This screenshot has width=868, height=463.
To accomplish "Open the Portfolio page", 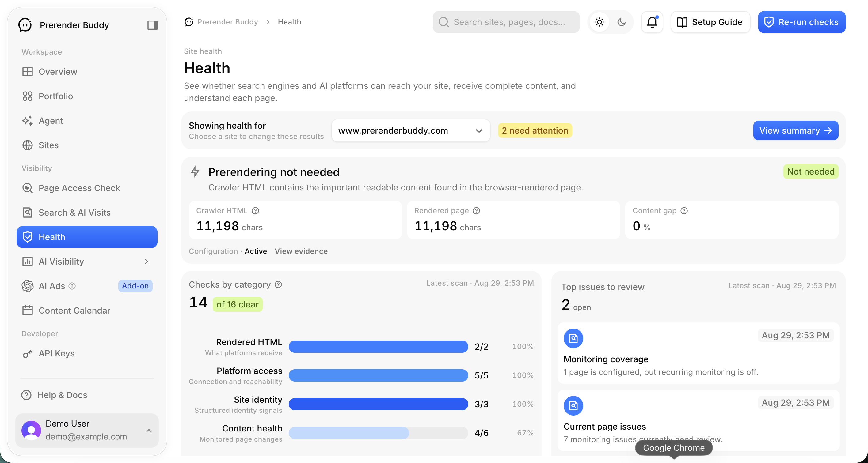I will pos(87,96).
